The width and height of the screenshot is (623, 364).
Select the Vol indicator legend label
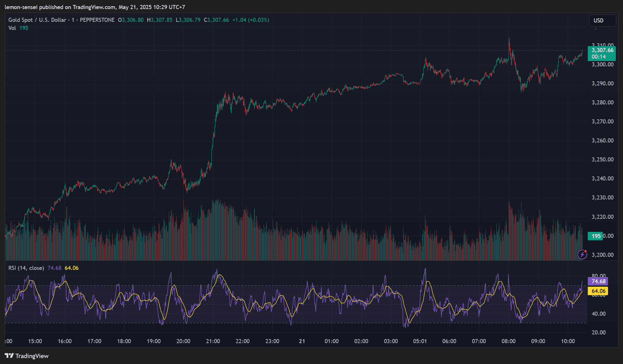click(12, 28)
